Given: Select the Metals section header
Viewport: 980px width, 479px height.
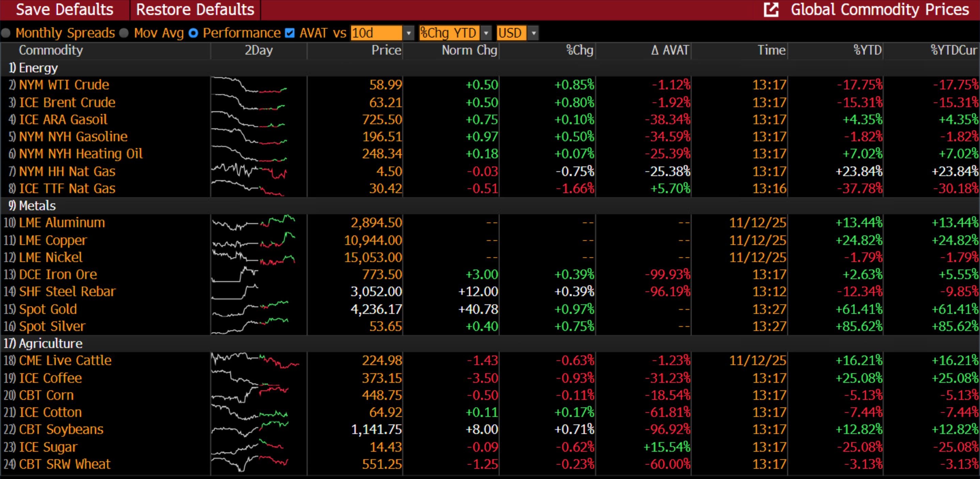Looking at the screenshot, I should [37, 206].
